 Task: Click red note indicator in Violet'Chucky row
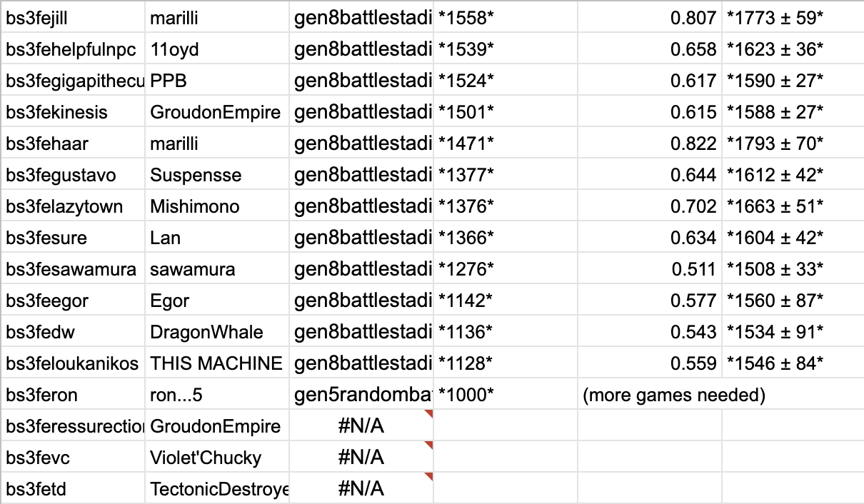pyautogui.click(x=429, y=445)
